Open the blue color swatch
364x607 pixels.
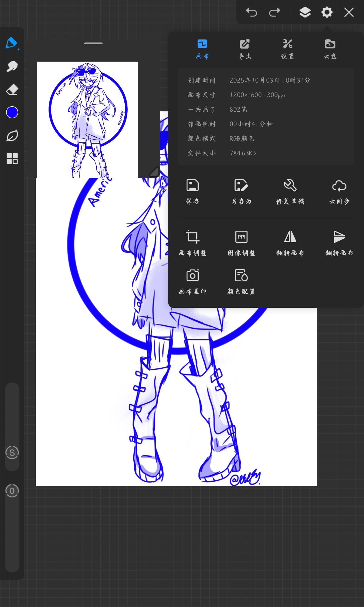coord(12,113)
